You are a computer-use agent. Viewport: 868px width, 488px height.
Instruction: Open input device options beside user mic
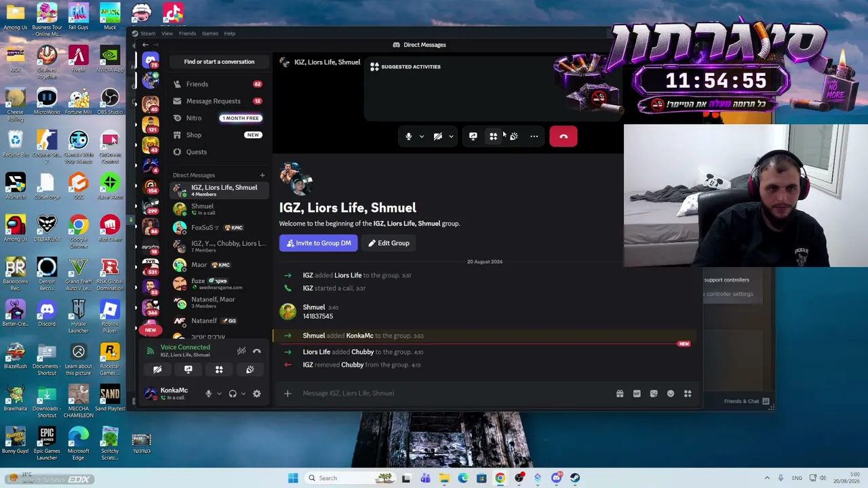(x=218, y=393)
